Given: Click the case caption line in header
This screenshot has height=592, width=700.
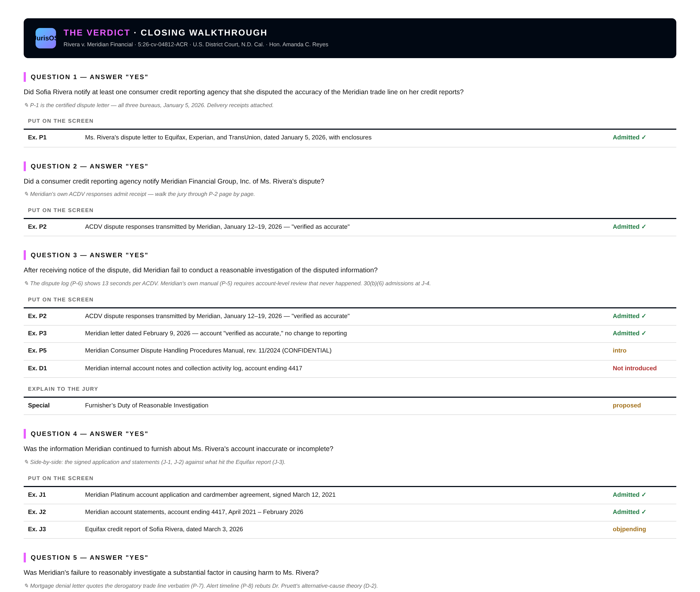Looking at the screenshot, I should coord(196,44).
